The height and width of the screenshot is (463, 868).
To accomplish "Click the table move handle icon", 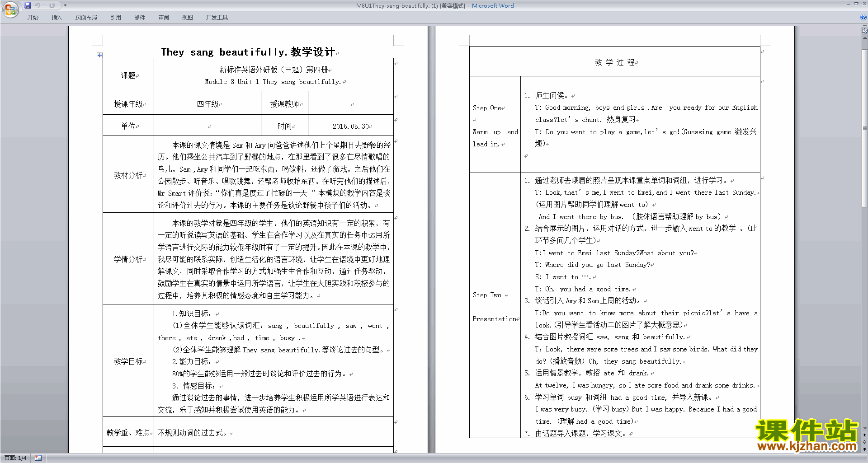I will 99,55.
